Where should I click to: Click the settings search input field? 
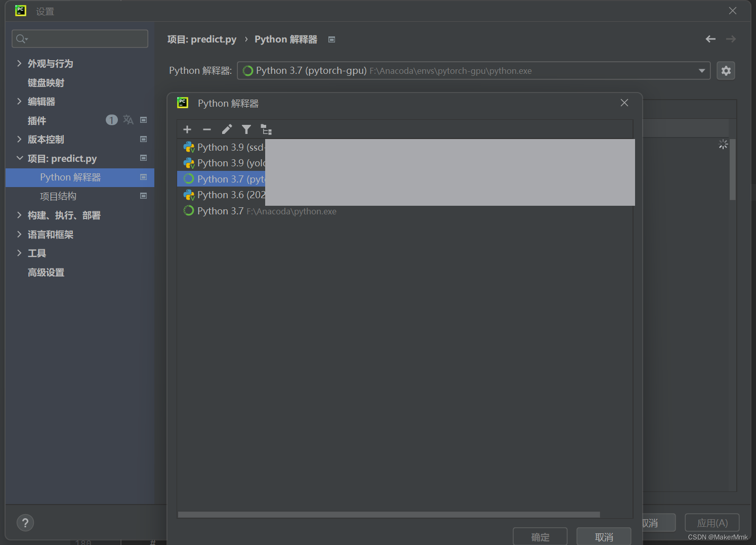click(x=80, y=39)
